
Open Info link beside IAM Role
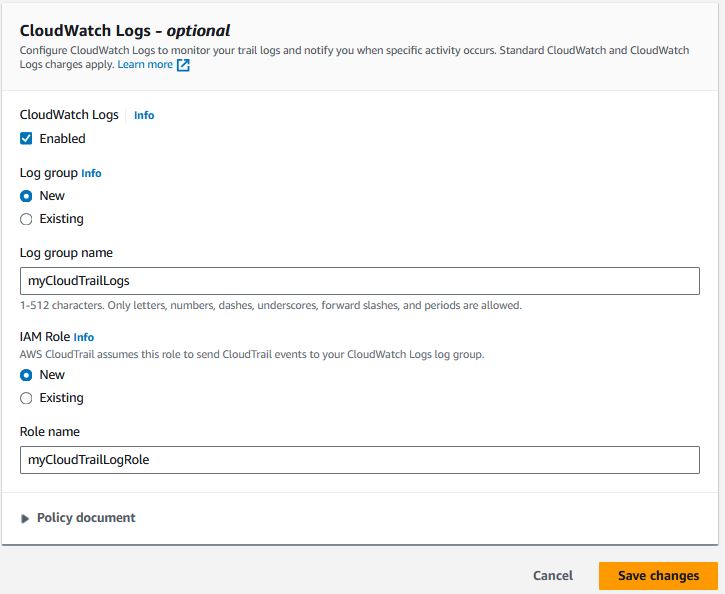click(84, 337)
